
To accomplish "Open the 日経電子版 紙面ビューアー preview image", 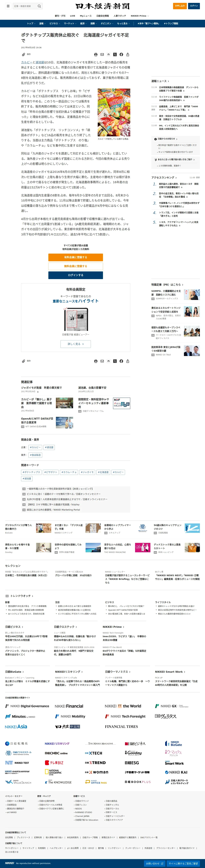I will tap(76, 319).
